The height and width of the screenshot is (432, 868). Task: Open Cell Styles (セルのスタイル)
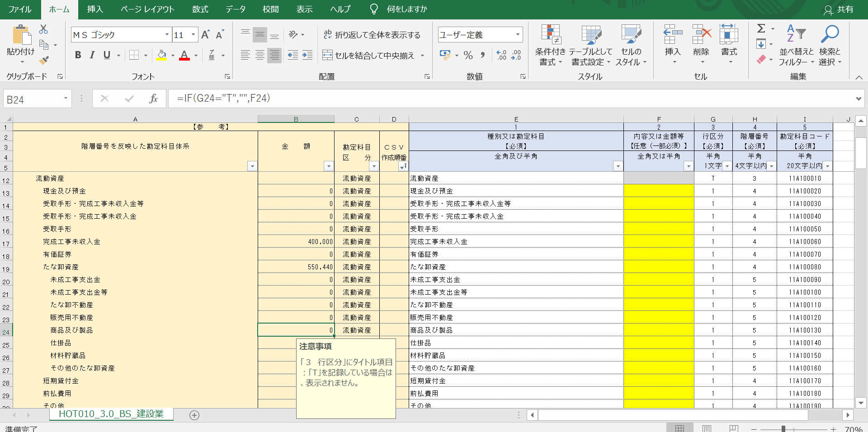[x=631, y=45]
